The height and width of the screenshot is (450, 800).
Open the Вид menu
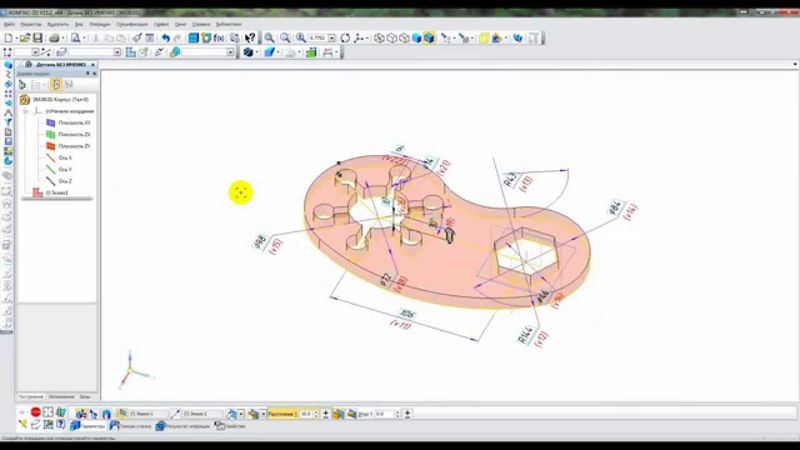79,24
